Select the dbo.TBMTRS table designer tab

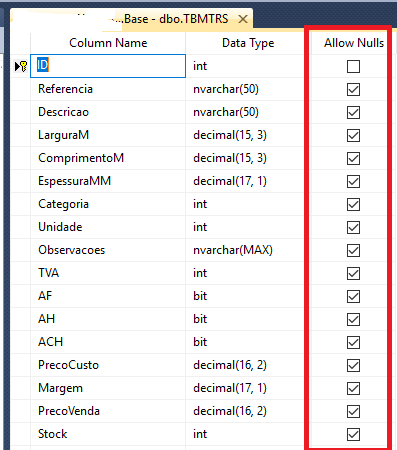pyautogui.click(x=132, y=19)
